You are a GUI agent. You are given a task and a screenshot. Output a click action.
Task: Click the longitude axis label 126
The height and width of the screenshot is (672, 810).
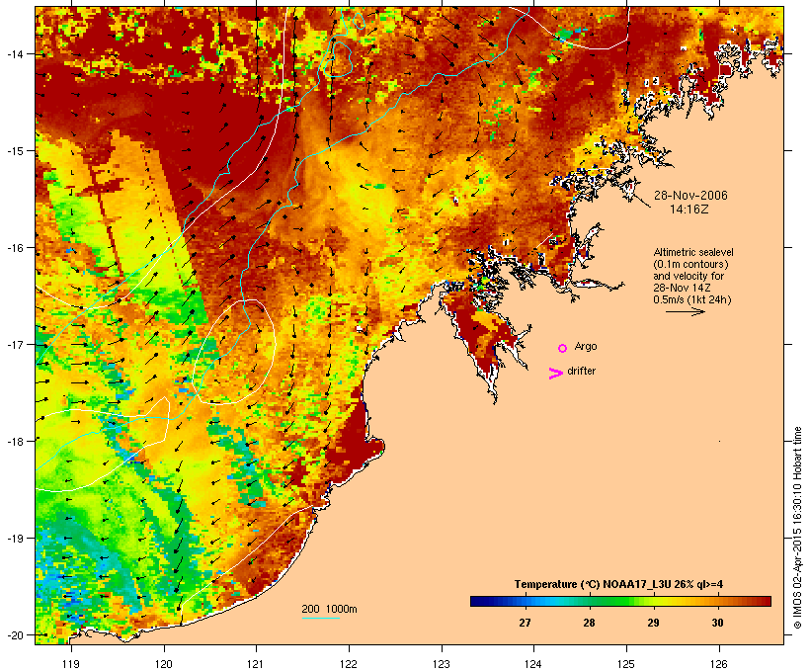719,664
